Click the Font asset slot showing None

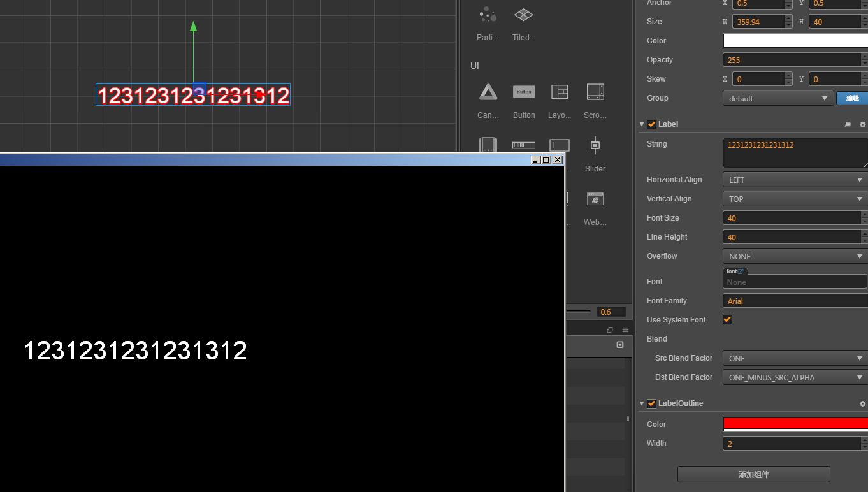795,282
